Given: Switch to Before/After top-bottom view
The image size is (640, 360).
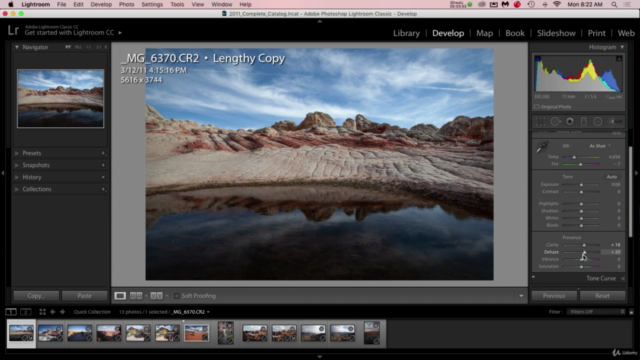Looking at the screenshot, I should (x=156, y=296).
